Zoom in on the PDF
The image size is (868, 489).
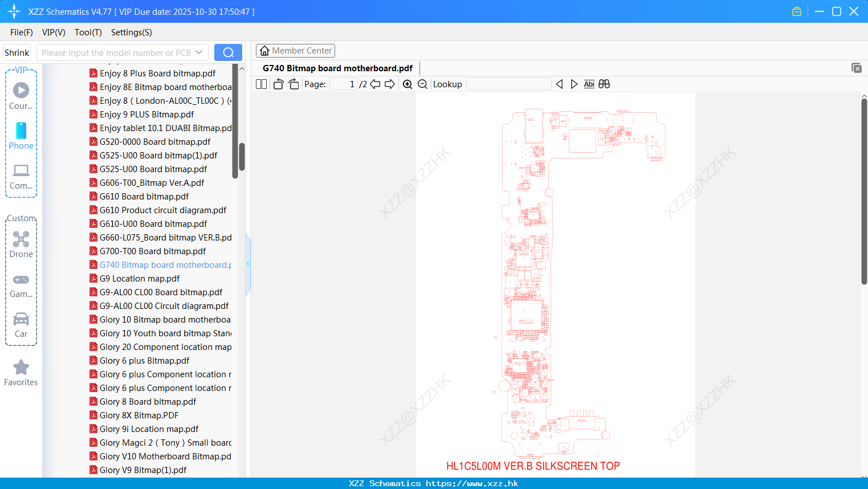[x=407, y=84]
